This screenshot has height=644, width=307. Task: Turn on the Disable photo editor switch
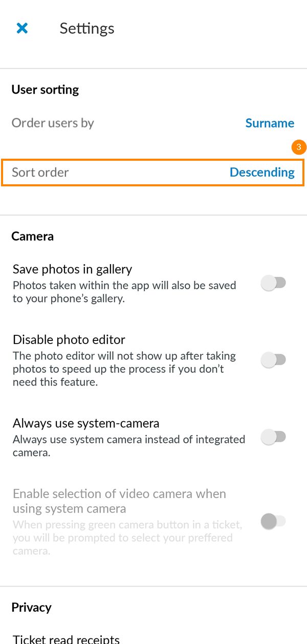coord(274,360)
